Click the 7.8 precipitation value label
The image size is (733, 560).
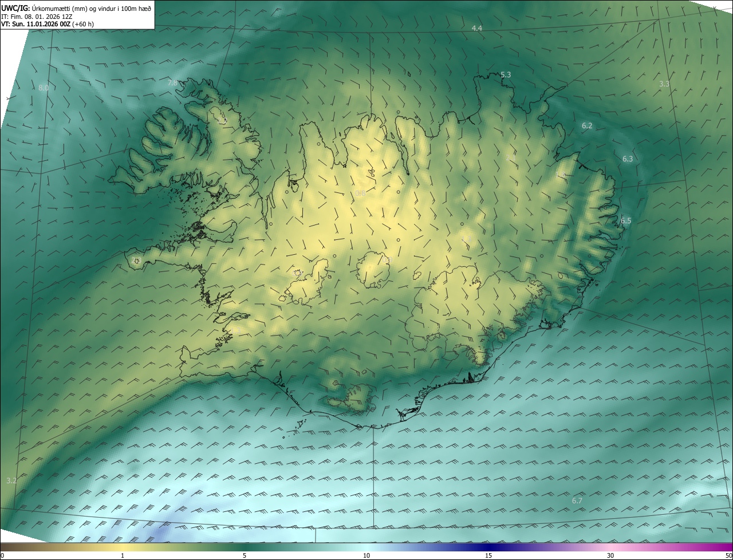pos(172,83)
